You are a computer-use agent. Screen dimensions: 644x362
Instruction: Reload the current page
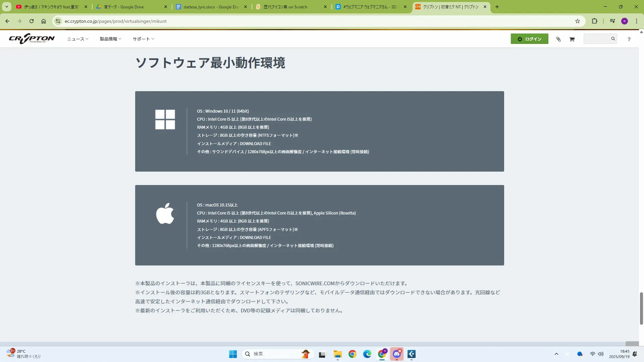[x=32, y=21]
